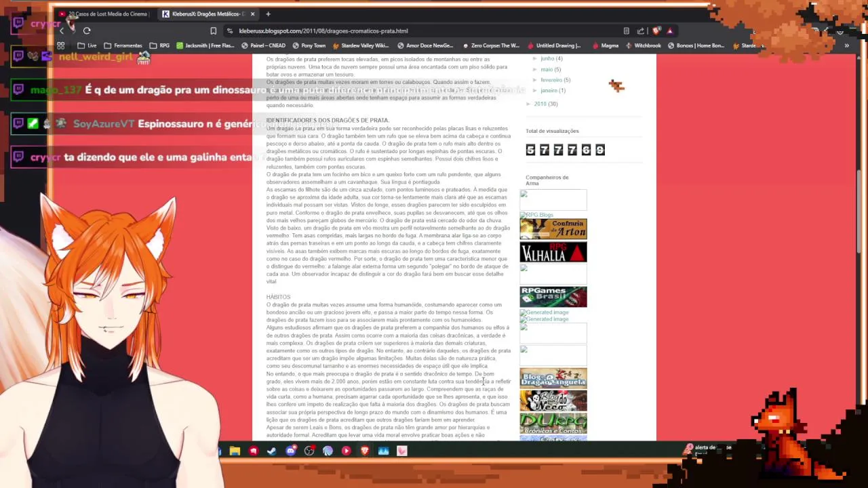Open the Brave browser icon in the taskbar

(x=365, y=451)
